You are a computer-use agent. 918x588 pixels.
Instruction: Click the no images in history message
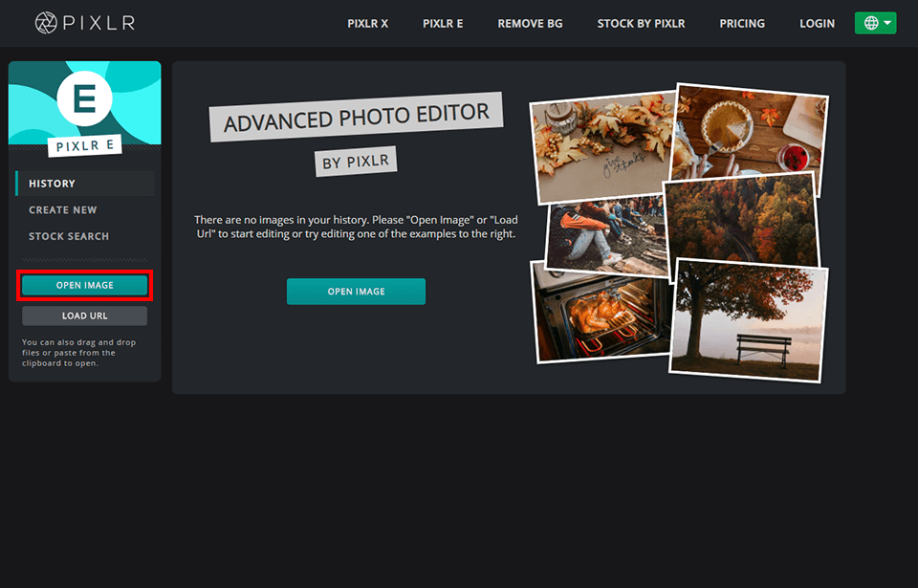(x=356, y=227)
